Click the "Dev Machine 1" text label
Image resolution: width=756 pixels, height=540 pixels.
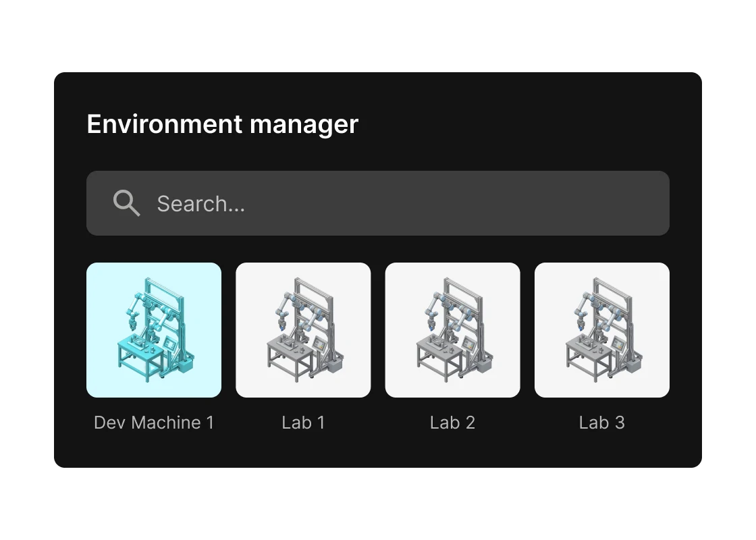click(x=154, y=423)
